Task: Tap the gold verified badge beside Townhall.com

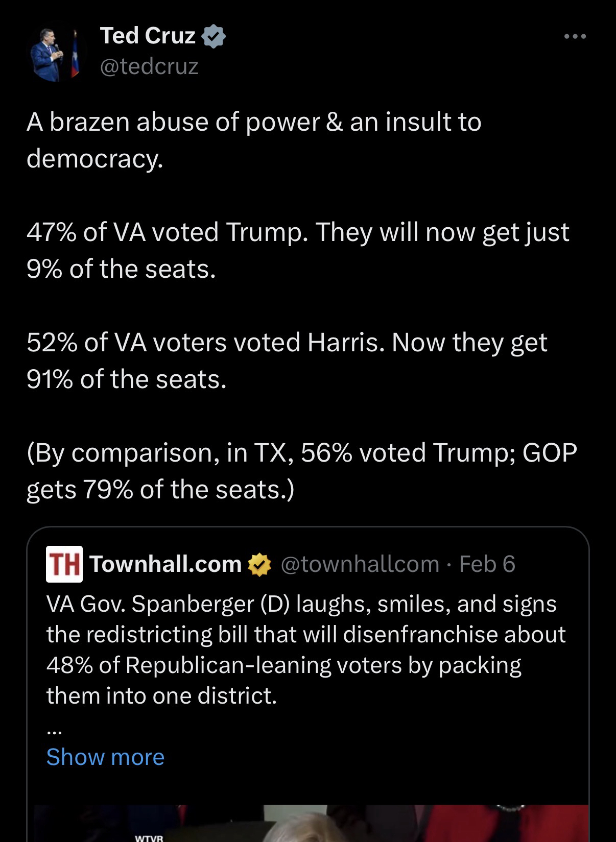Action: point(259,565)
